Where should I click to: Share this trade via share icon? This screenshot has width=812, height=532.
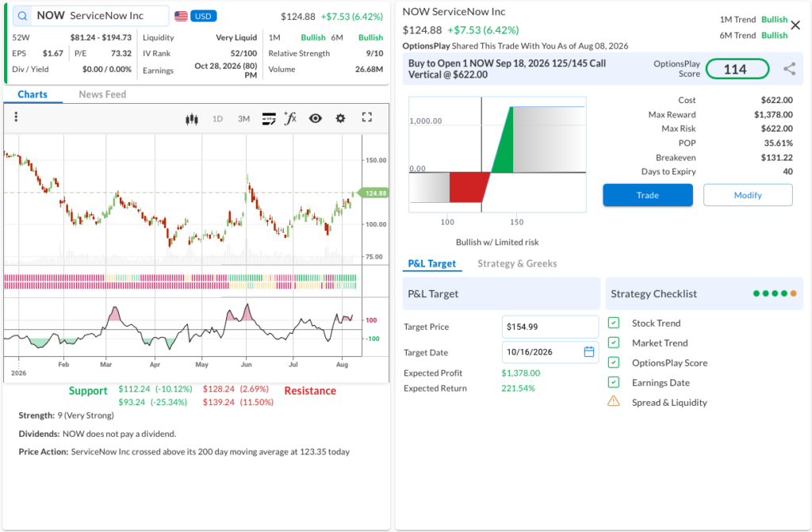tap(789, 69)
